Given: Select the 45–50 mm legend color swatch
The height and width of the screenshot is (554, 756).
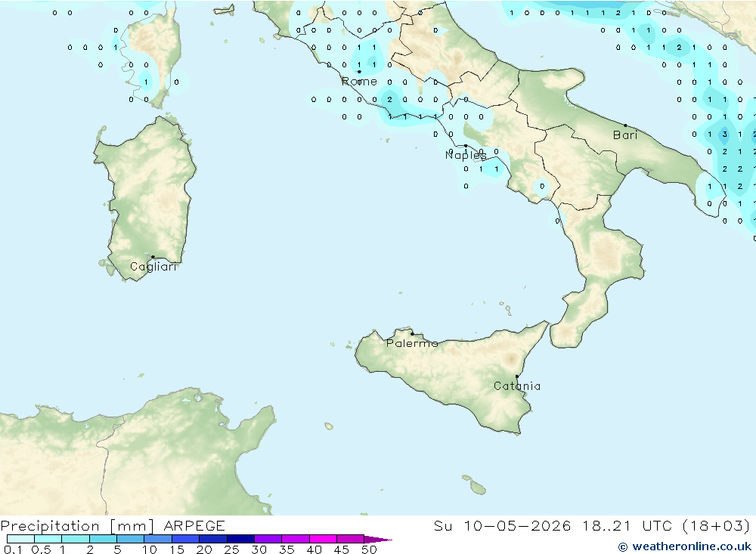Looking at the screenshot, I should [351, 539].
